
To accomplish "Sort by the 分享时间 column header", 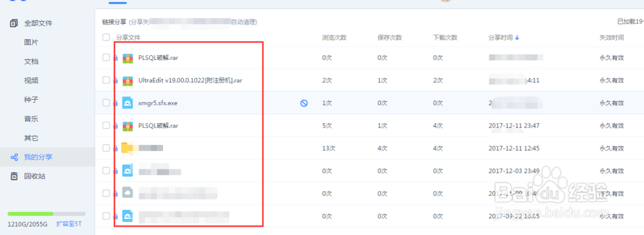I will 500,38.
